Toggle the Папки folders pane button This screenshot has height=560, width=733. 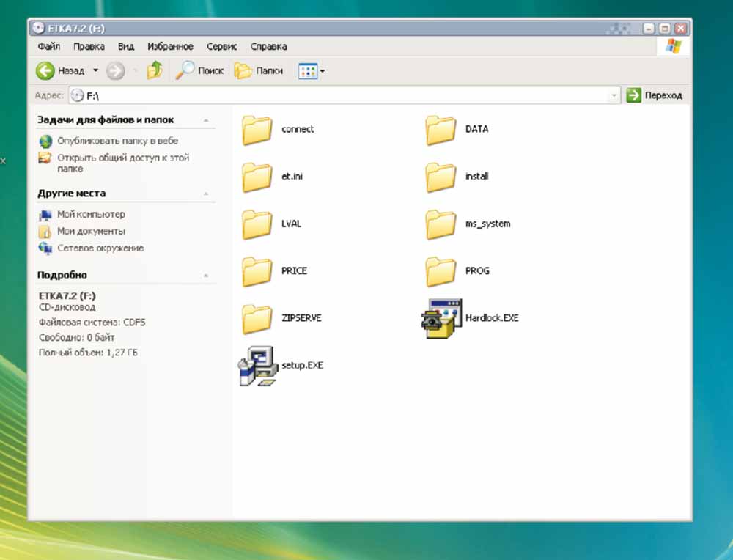click(x=259, y=71)
